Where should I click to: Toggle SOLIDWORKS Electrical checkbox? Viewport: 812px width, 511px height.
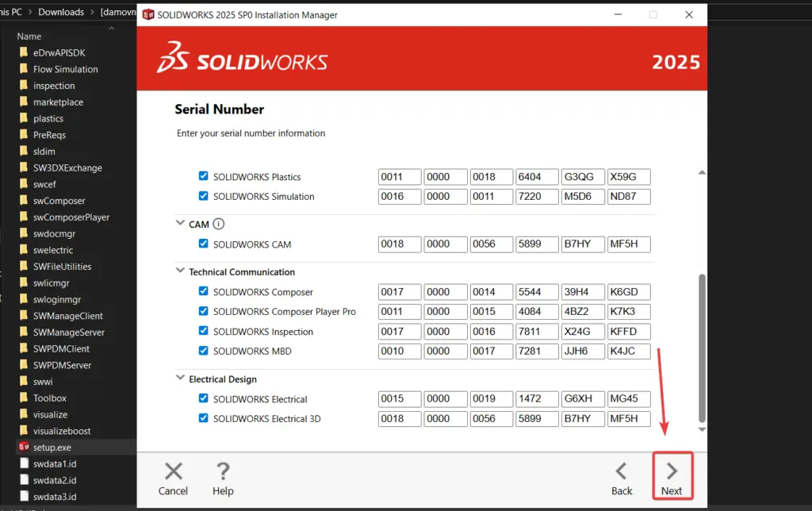[204, 398]
